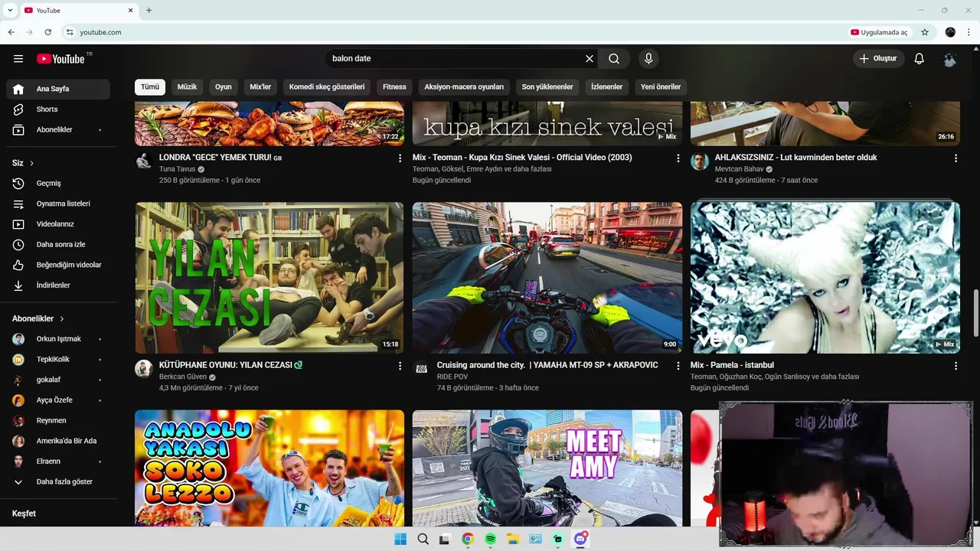
Task: Bookmark this page with star icon
Action: pos(925,32)
